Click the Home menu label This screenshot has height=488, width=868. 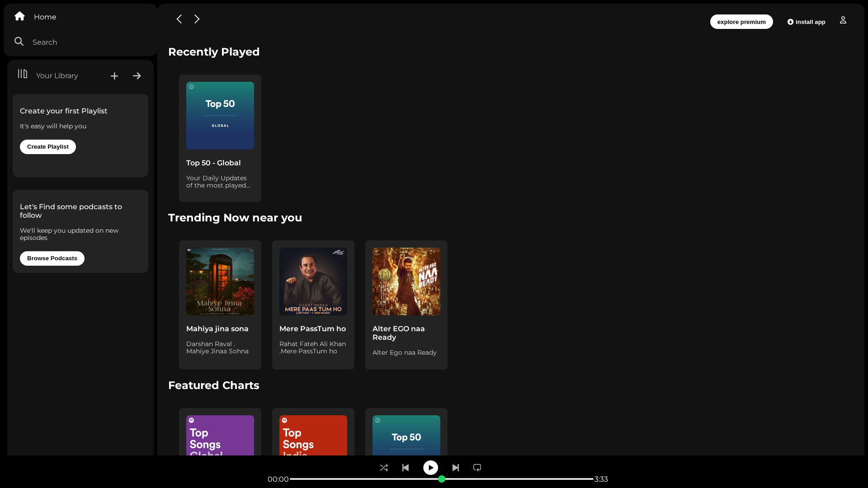45,17
